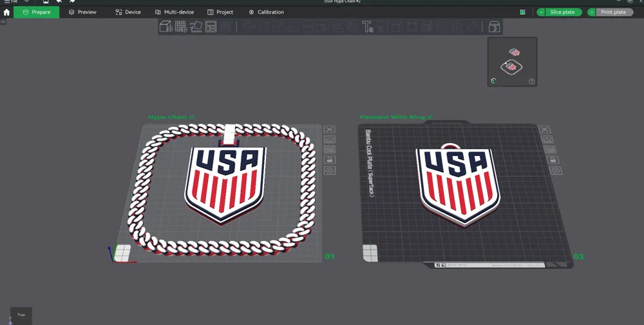Open the Multi-device tab
Screen dimensions: 644x325
click(174, 12)
